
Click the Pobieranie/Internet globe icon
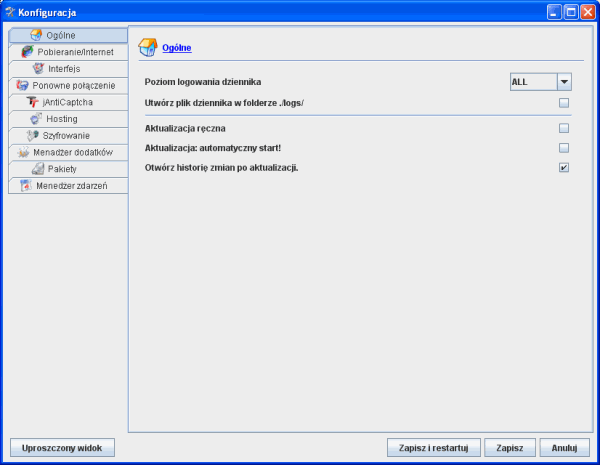point(28,52)
